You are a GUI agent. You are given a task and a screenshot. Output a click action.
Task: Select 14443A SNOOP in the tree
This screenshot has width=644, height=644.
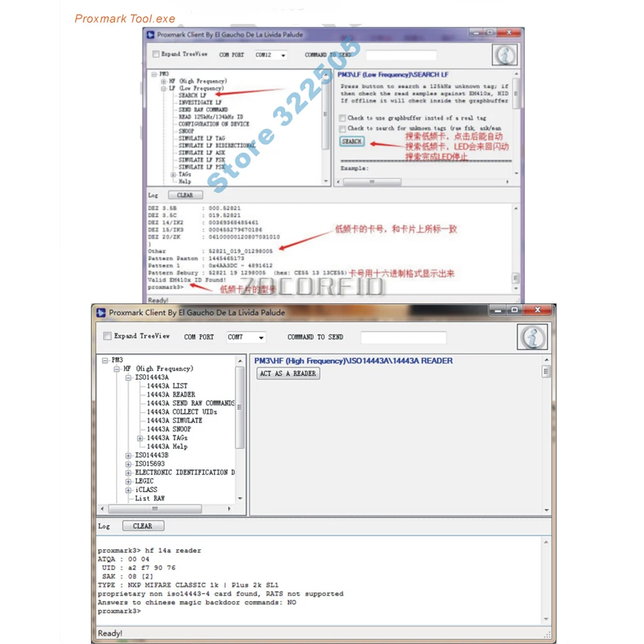pos(169,429)
